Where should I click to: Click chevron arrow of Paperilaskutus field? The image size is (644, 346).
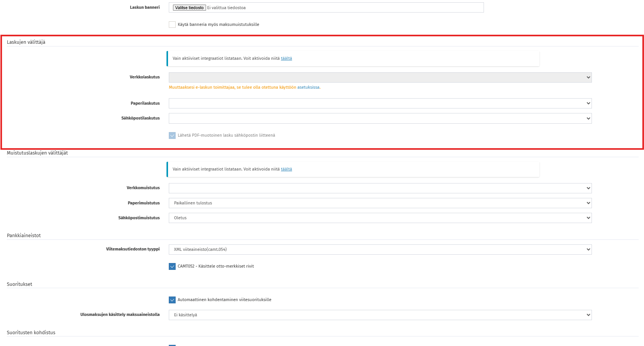pyautogui.click(x=588, y=103)
